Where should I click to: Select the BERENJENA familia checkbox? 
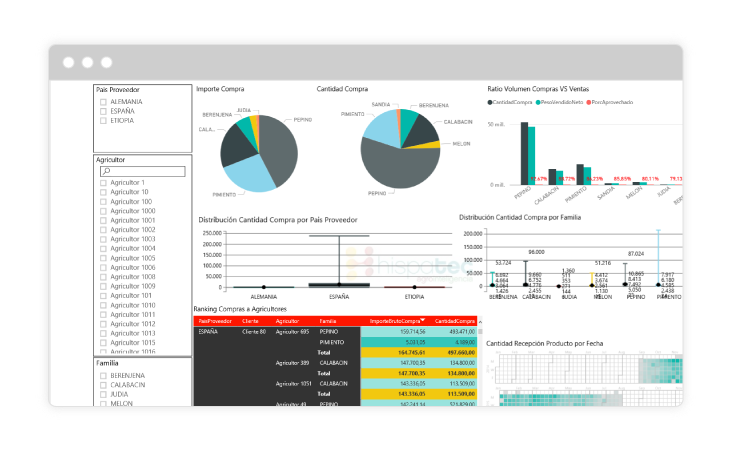click(102, 375)
